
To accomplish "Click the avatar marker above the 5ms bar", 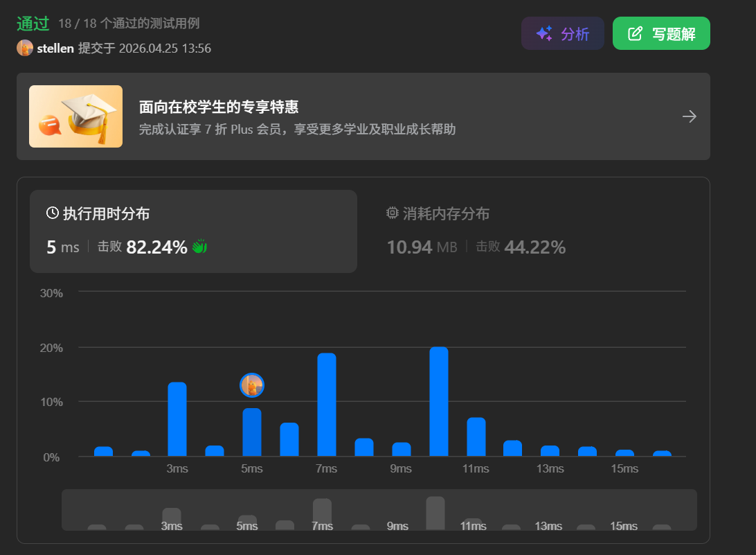I will click(x=252, y=385).
